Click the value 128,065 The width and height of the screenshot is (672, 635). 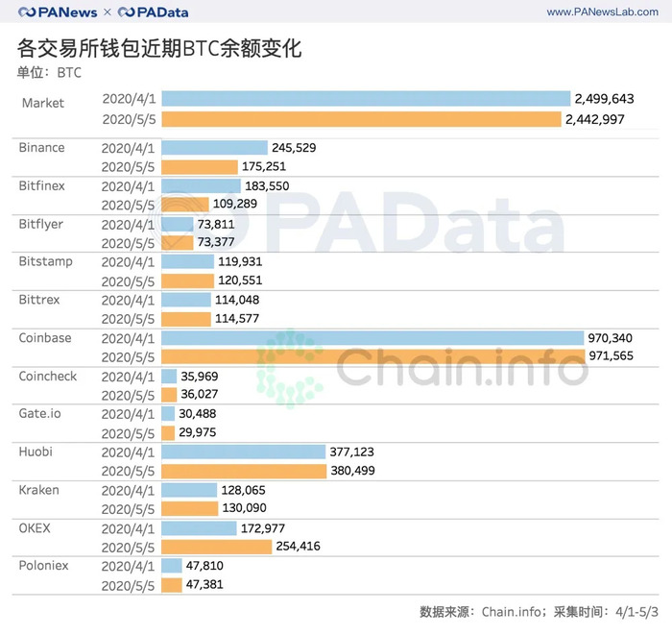(x=243, y=490)
